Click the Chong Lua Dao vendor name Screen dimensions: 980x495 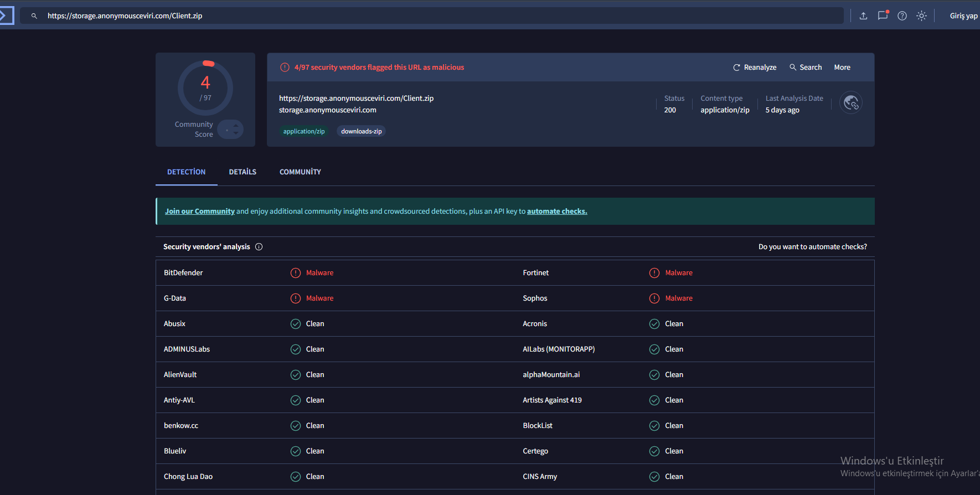click(188, 477)
